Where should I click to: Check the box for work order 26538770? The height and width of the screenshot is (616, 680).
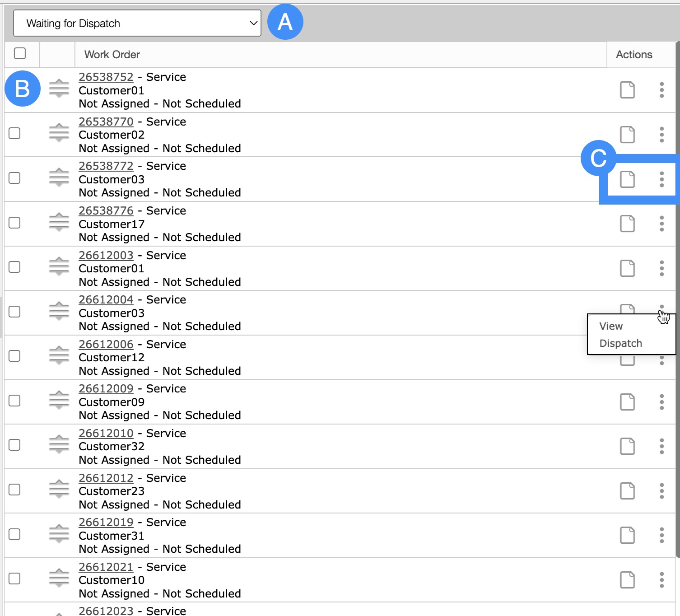click(15, 134)
